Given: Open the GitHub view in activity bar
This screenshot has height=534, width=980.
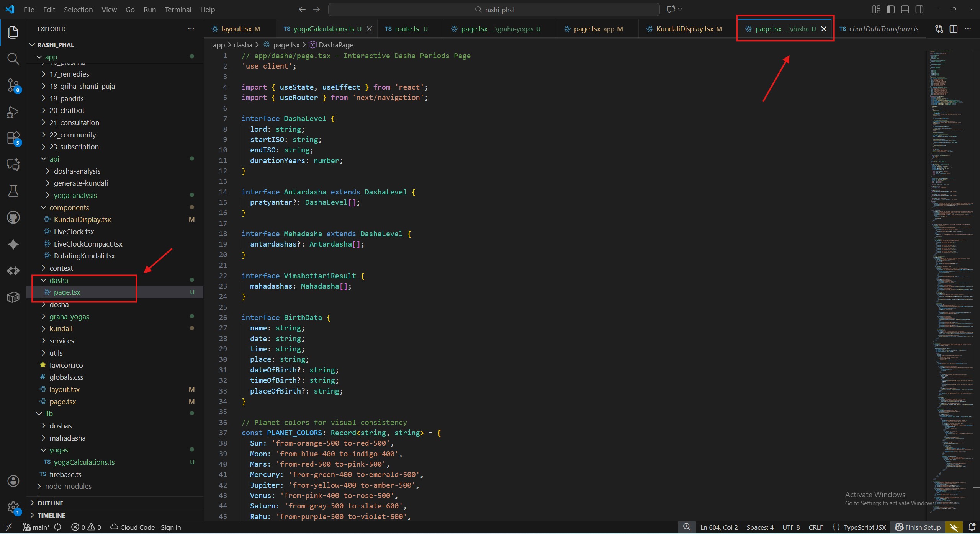Looking at the screenshot, I should [x=13, y=217].
